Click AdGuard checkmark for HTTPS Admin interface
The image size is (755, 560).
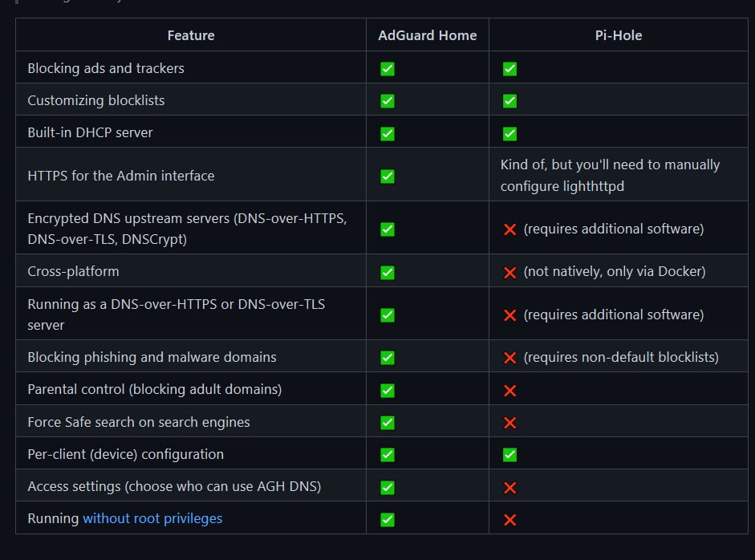tap(388, 177)
